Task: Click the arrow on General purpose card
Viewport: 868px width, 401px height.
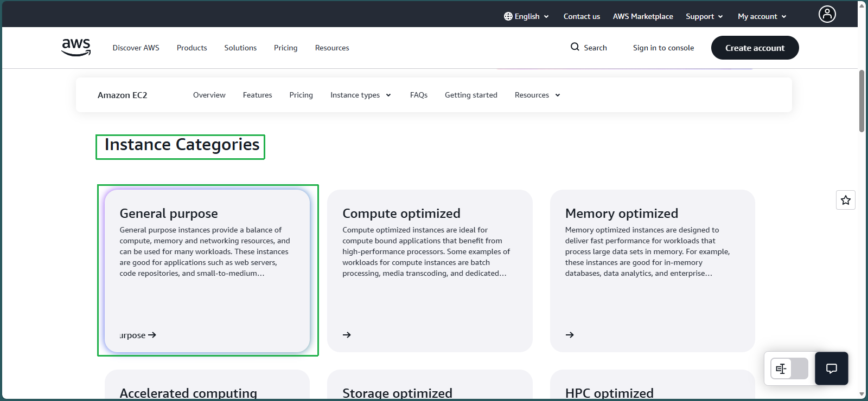Action: [152, 335]
